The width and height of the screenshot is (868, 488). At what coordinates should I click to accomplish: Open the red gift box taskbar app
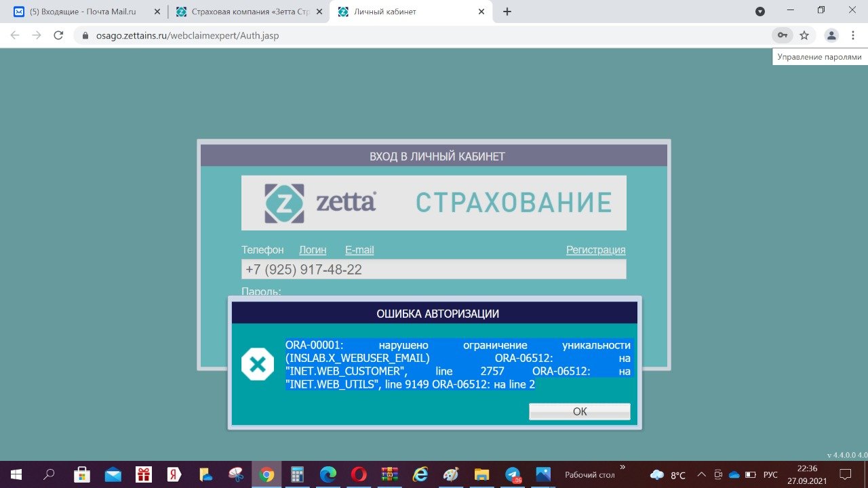pyautogui.click(x=143, y=474)
